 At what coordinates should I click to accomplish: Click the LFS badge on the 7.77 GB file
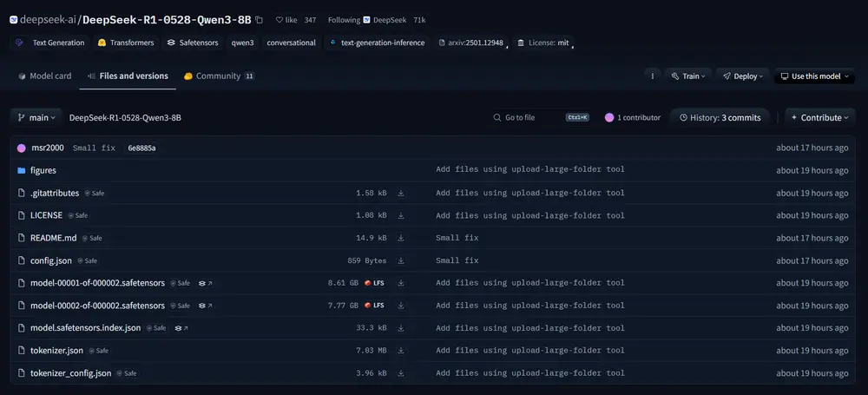point(374,306)
